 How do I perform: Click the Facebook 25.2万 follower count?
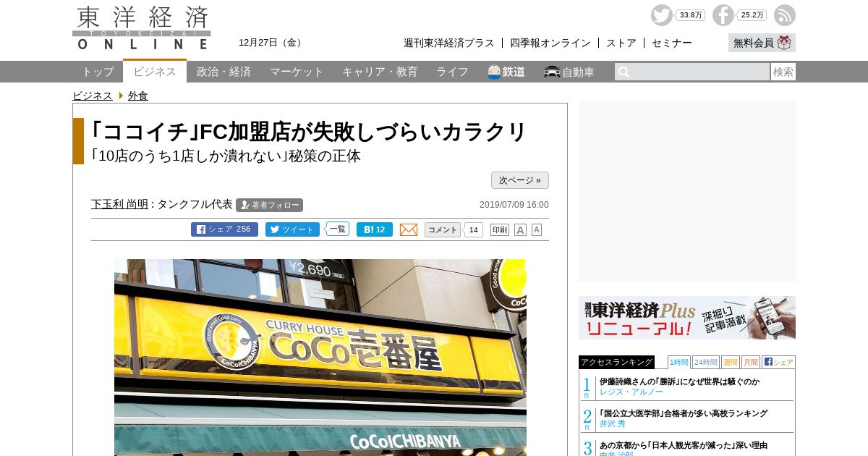pyautogui.click(x=752, y=15)
